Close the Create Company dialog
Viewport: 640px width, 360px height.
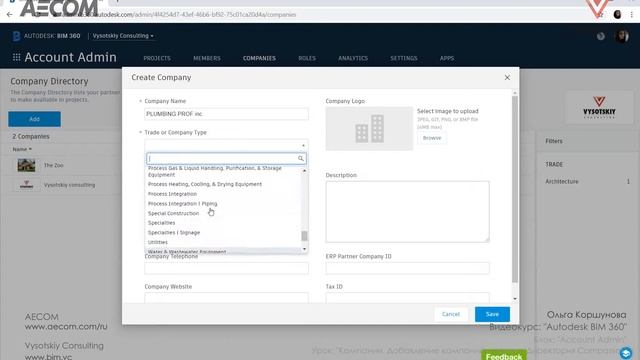tap(507, 78)
